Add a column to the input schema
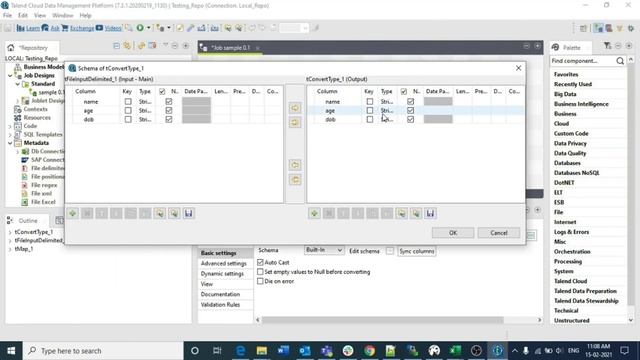 73,213
